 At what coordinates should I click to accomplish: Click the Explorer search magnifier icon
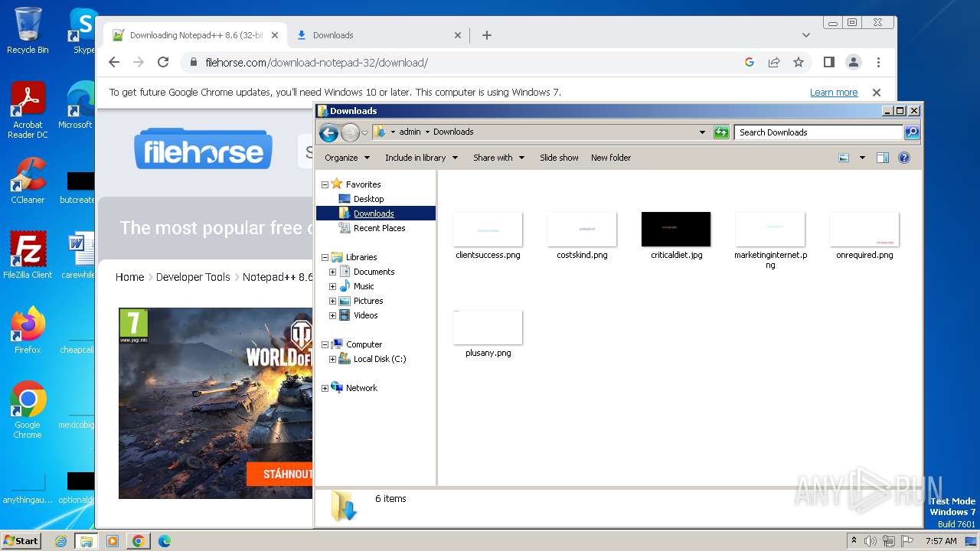[x=912, y=132]
